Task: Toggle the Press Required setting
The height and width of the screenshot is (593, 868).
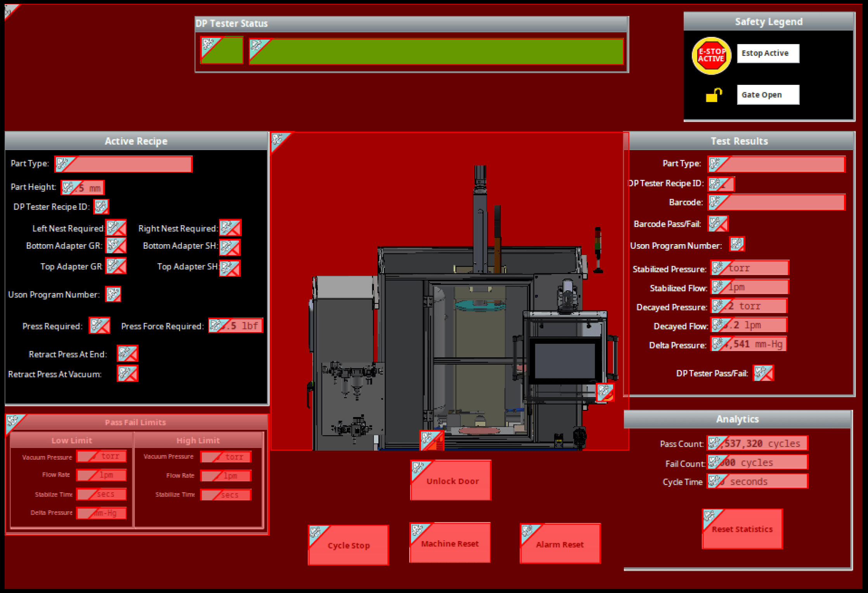Action: pyautogui.click(x=99, y=326)
